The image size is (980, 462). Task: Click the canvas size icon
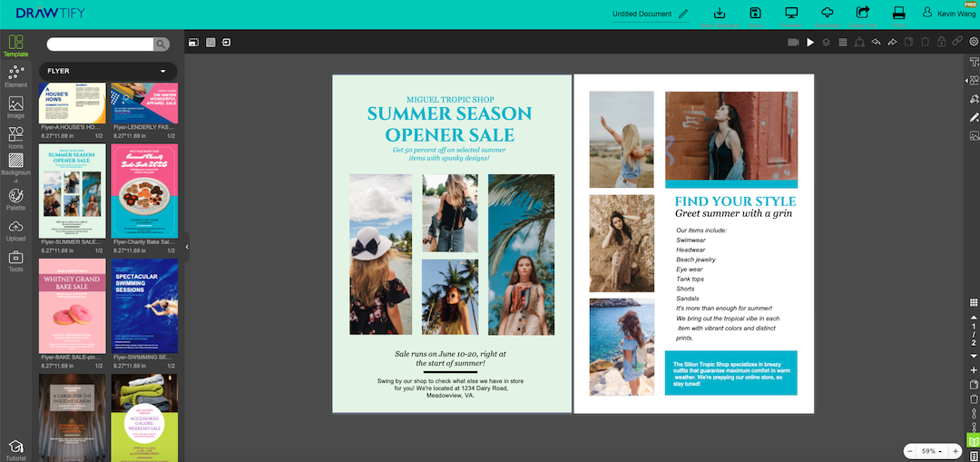point(194,43)
